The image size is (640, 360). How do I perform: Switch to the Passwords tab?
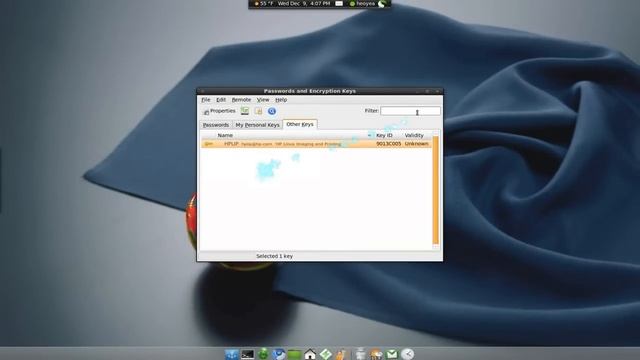click(216, 125)
